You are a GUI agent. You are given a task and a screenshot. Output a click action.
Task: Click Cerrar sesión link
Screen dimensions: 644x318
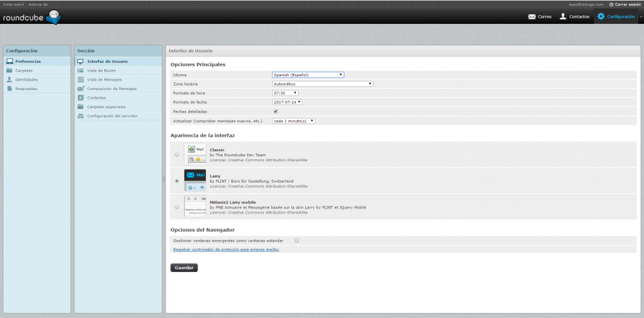(x=624, y=4)
